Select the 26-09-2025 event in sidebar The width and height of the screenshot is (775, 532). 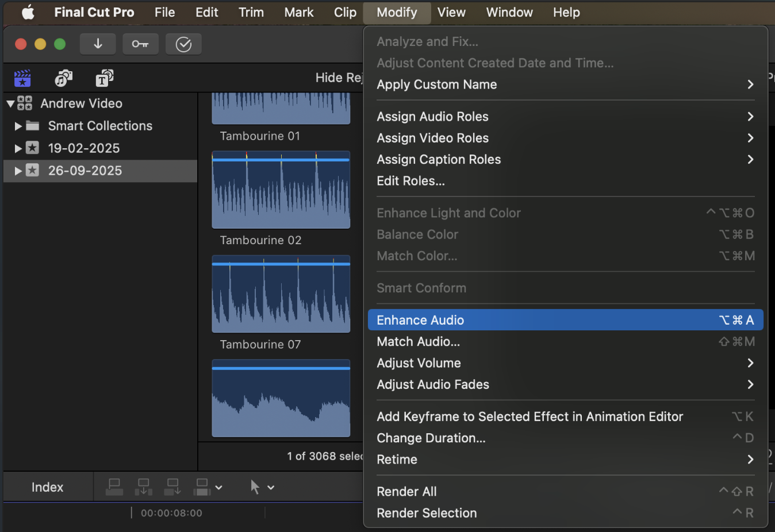click(85, 171)
